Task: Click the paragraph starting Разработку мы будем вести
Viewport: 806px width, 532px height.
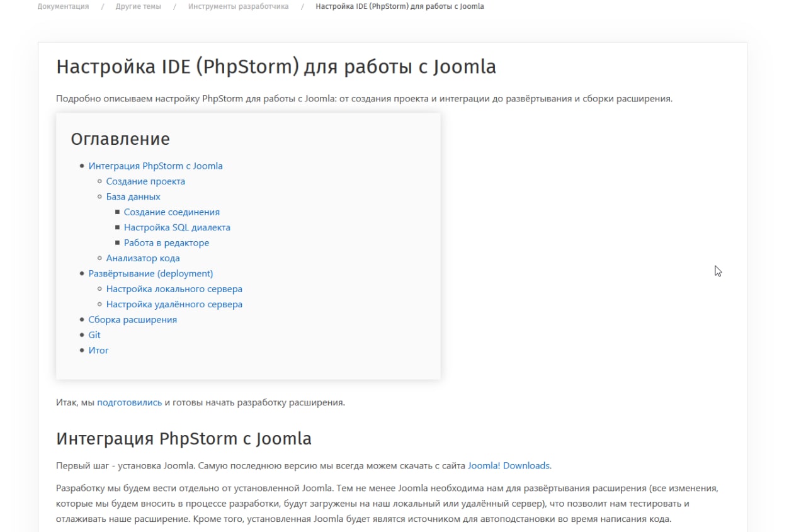Action: (387, 504)
